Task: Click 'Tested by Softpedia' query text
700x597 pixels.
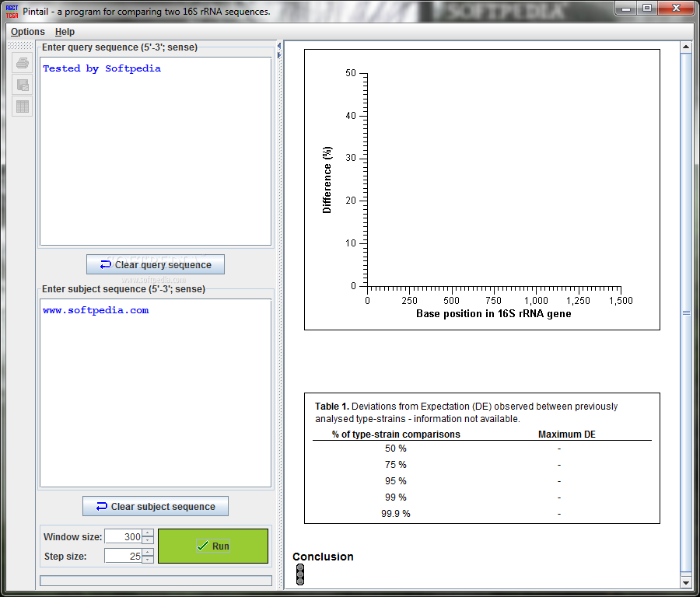Action: (102, 68)
